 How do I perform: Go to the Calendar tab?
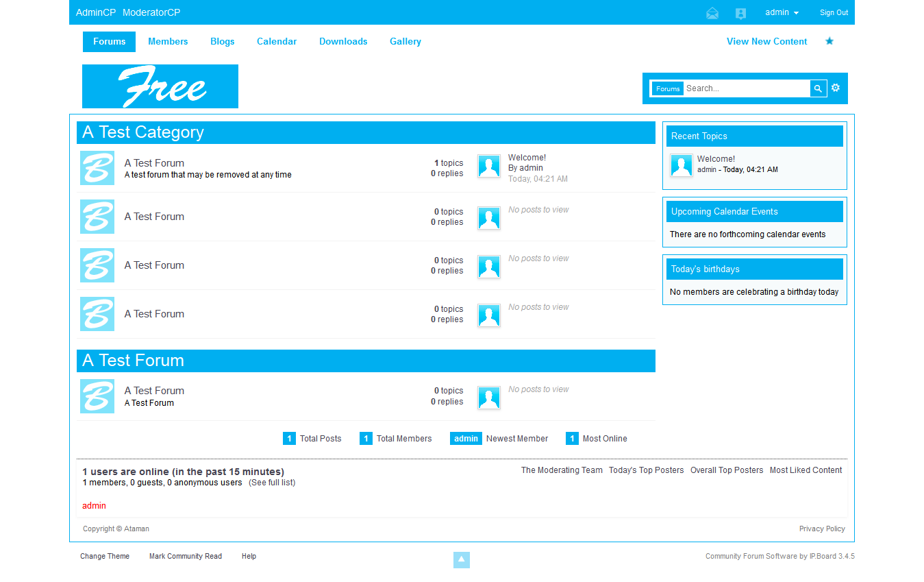point(277,42)
